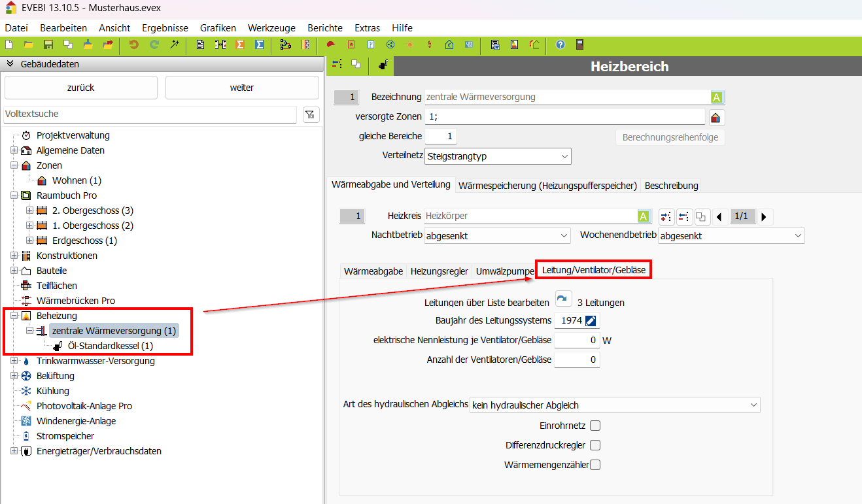Click the filter icon beside Volltextsuche
Image resolution: width=862 pixels, height=504 pixels.
(x=311, y=114)
